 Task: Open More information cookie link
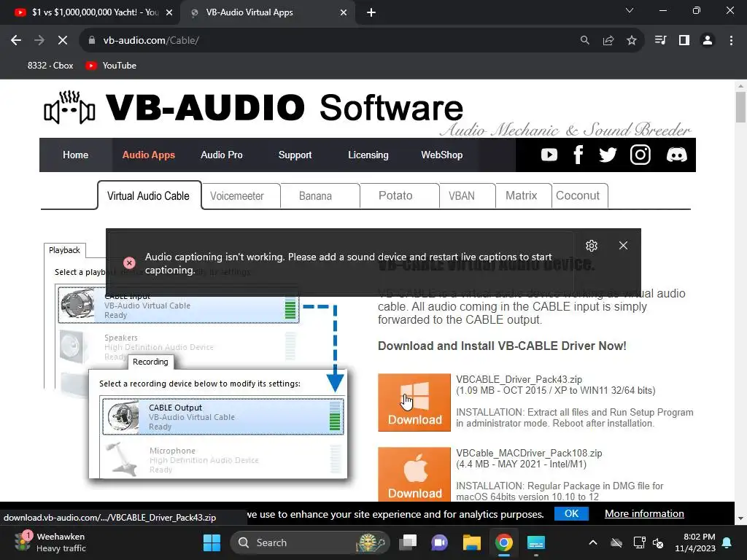(x=644, y=513)
